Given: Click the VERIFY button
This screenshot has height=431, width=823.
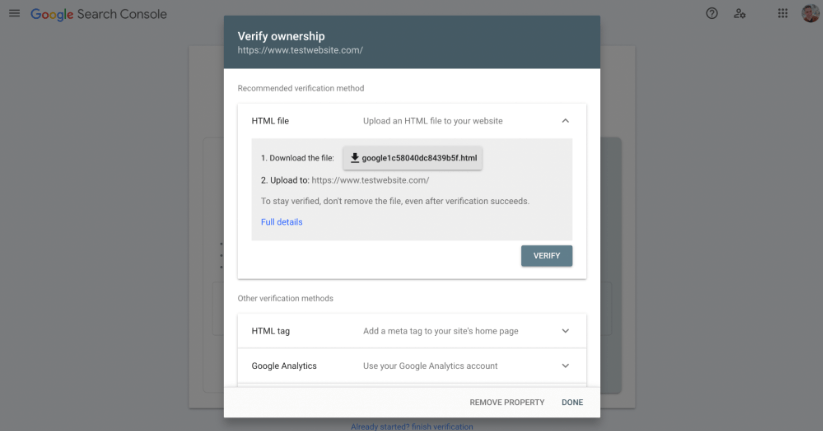Looking at the screenshot, I should [546, 256].
